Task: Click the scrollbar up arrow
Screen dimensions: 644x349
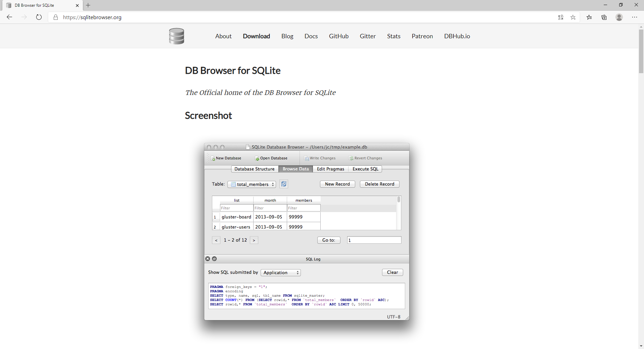Action: (x=641, y=27)
